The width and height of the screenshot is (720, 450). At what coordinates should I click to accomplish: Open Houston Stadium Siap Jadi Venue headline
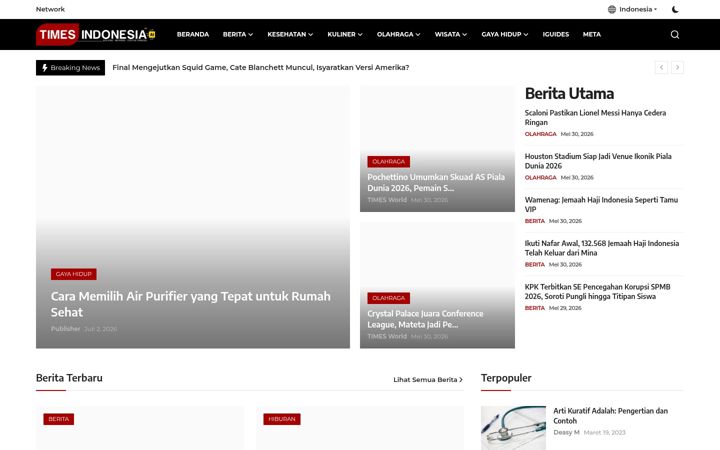(598, 161)
